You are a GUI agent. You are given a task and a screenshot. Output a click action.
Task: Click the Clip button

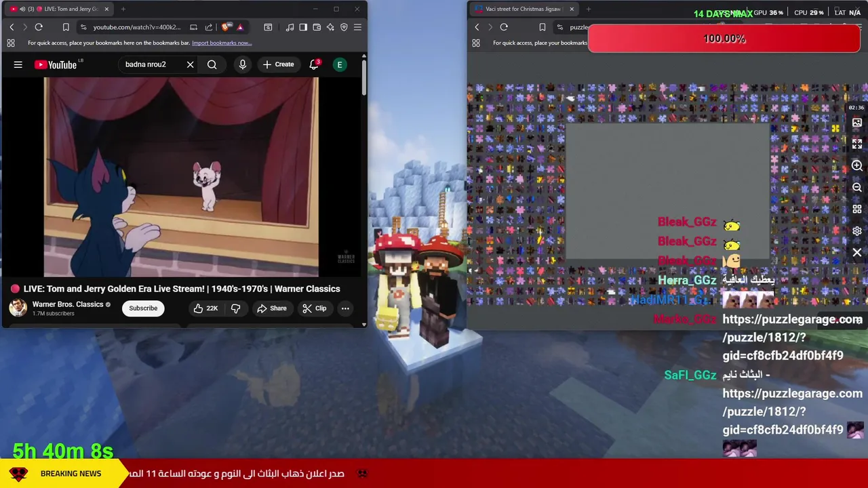pyautogui.click(x=315, y=308)
